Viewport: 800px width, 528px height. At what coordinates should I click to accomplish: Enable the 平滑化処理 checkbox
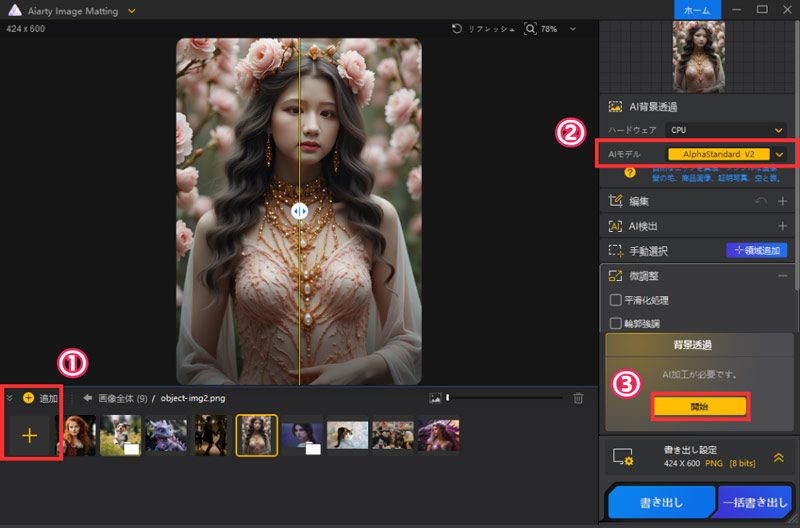coord(616,300)
